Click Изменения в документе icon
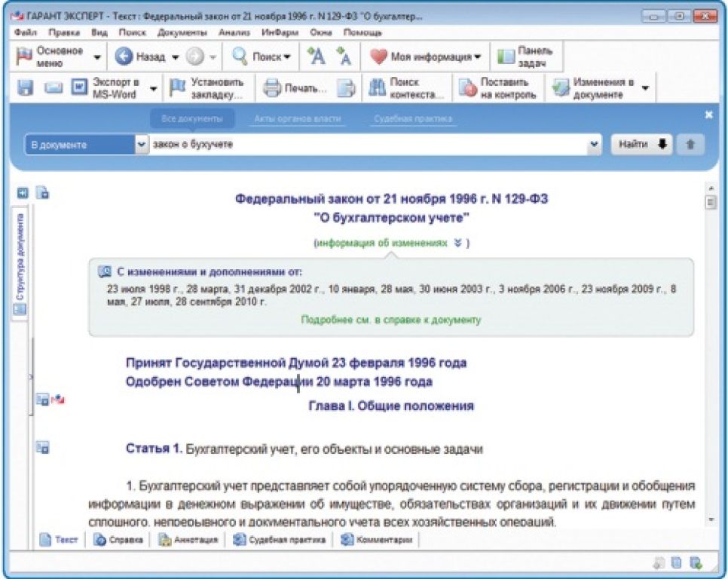The width and height of the screenshot is (728, 579). (561, 88)
